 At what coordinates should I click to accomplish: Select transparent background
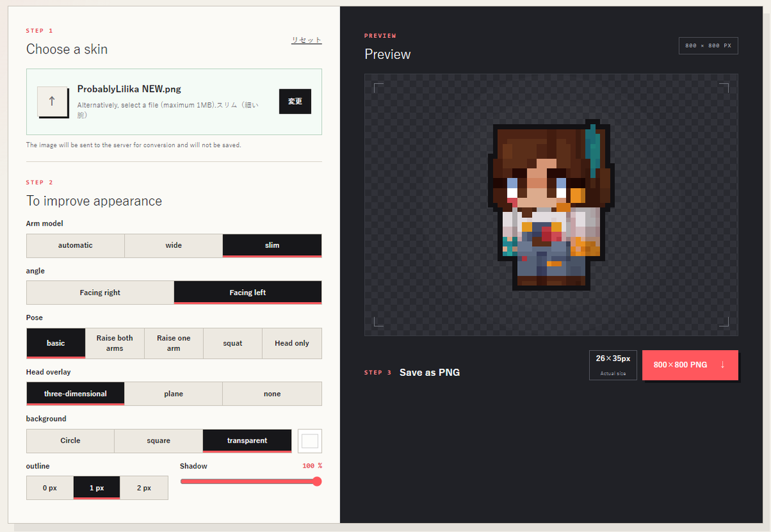coord(247,441)
